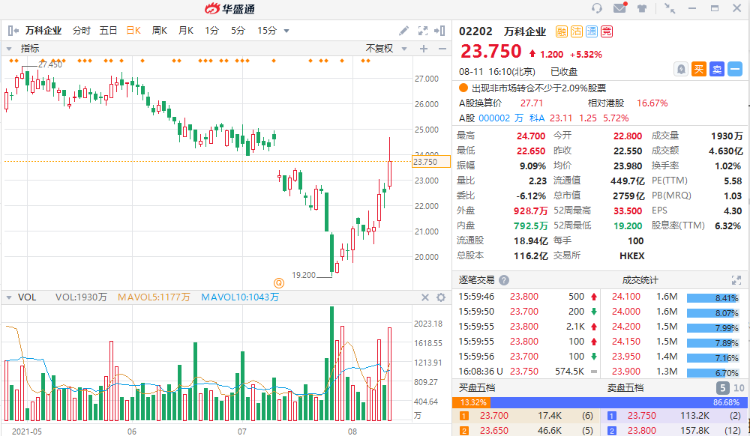Click the orange 买 buy button
750x436 pixels.
[699, 69]
